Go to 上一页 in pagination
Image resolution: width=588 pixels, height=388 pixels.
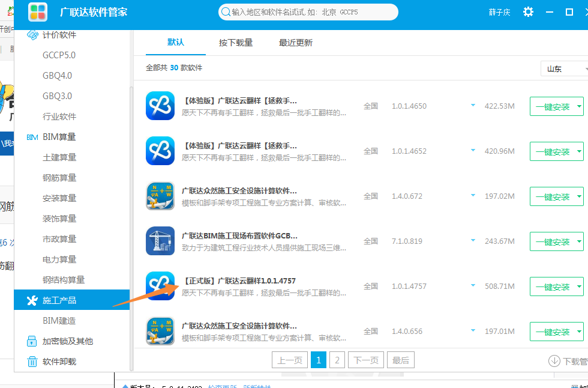[290, 360]
